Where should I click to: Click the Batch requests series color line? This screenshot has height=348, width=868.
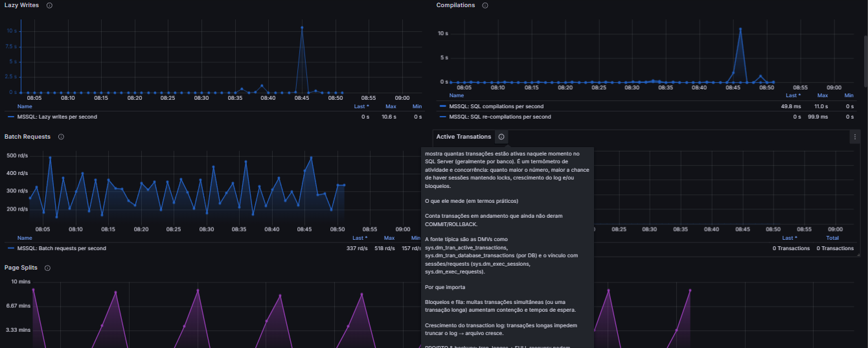click(x=11, y=248)
